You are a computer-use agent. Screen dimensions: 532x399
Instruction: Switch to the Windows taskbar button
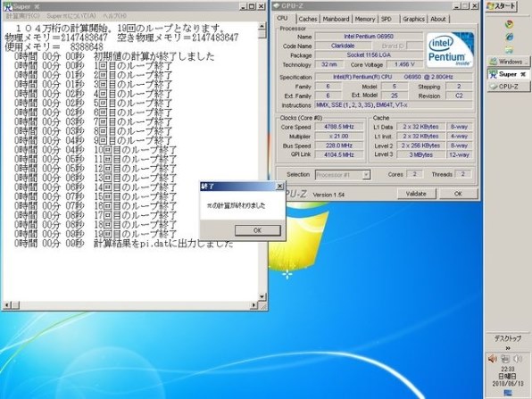coord(509,62)
